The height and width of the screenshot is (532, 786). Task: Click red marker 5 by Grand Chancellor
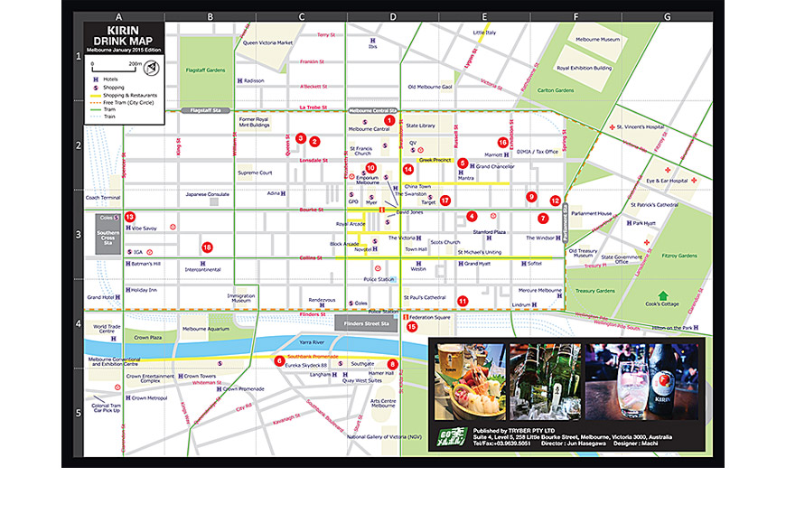click(x=463, y=163)
